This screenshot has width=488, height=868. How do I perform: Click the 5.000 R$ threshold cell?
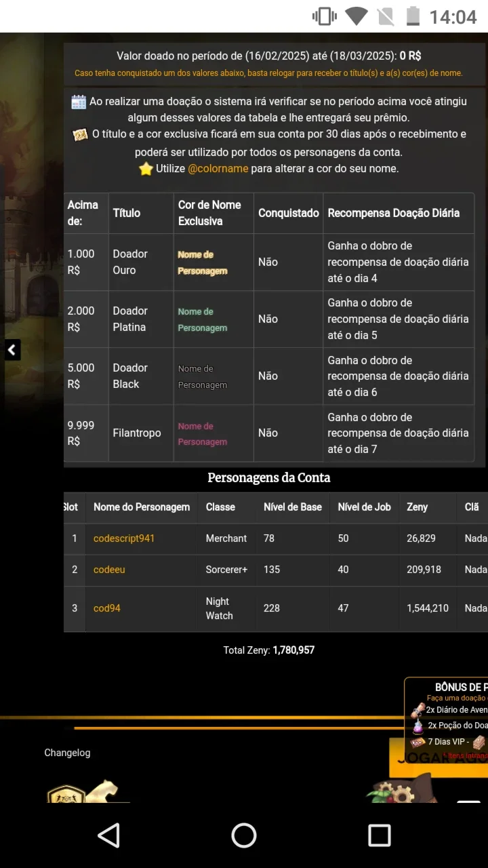click(x=86, y=376)
